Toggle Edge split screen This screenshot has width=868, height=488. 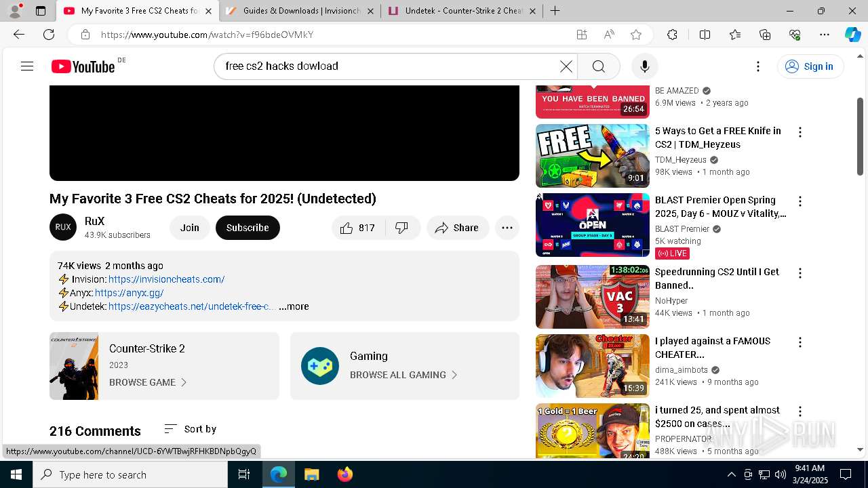(705, 35)
